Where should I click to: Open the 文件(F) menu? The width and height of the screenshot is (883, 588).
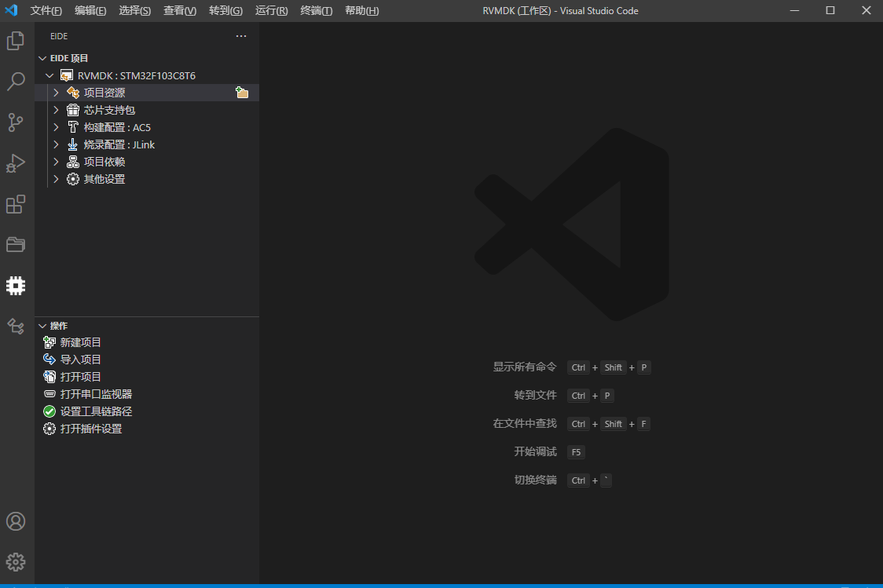[46, 11]
